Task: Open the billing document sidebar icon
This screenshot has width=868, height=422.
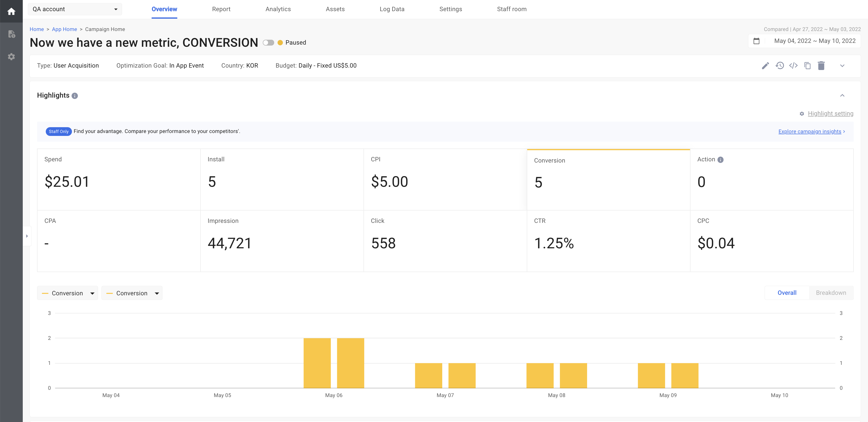Action: [11, 34]
